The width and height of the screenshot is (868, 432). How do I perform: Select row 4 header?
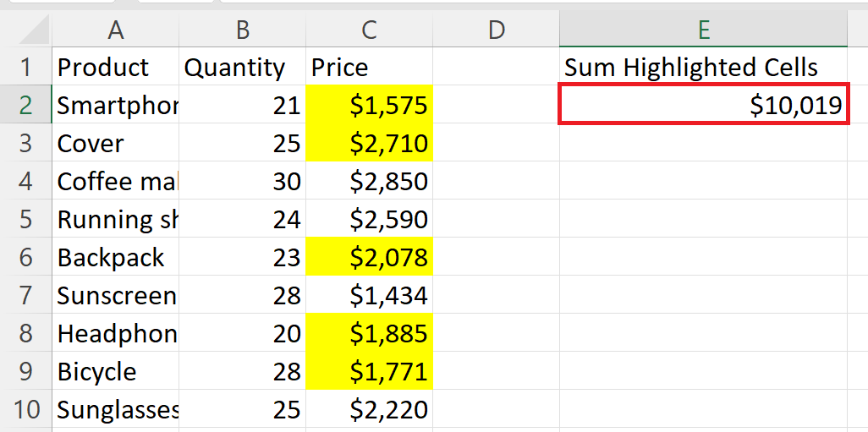pos(25,181)
